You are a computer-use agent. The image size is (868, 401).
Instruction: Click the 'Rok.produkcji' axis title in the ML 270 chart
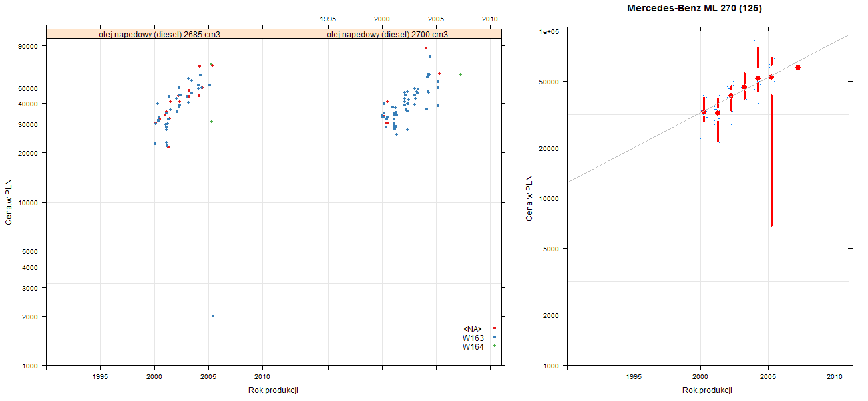coord(708,390)
